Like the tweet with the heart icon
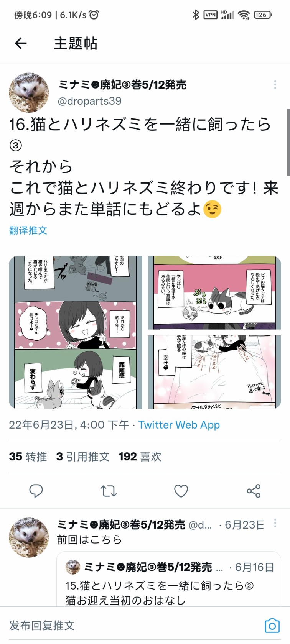The height and width of the screenshot is (644, 290). pyautogui.click(x=181, y=491)
